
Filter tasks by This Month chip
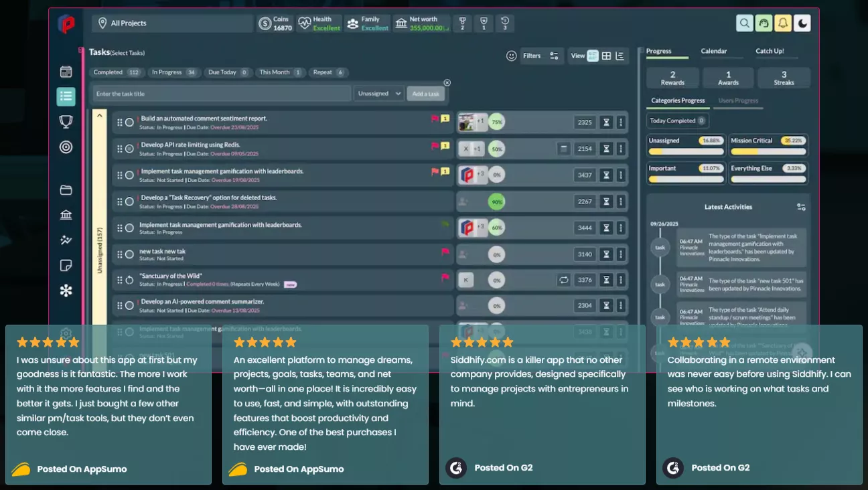click(x=280, y=72)
